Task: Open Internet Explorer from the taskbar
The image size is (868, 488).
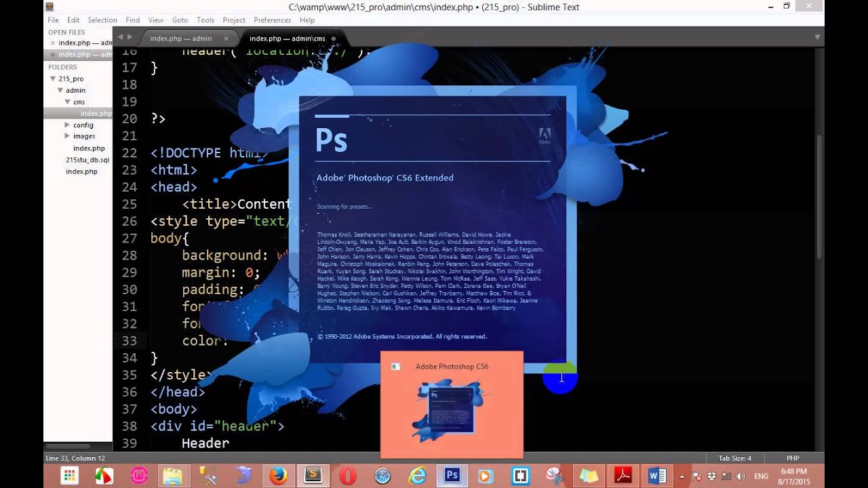Action: [418, 476]
